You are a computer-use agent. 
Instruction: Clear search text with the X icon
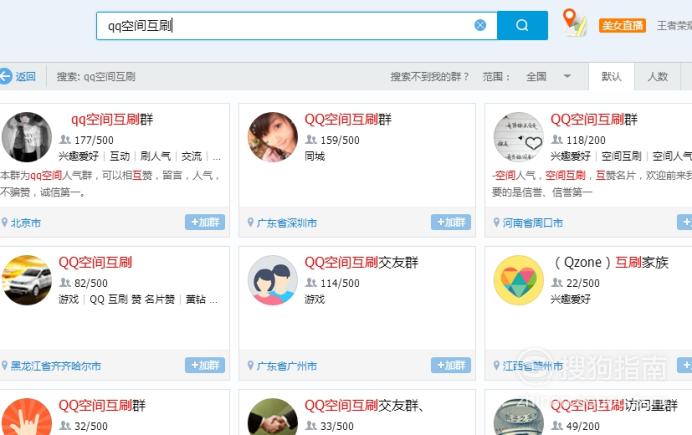480,25
